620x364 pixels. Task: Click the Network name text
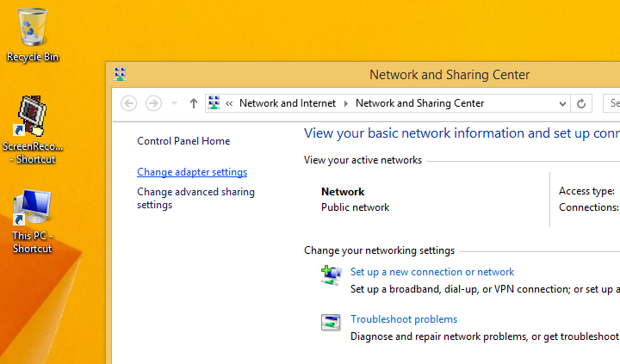click(343, 192)
